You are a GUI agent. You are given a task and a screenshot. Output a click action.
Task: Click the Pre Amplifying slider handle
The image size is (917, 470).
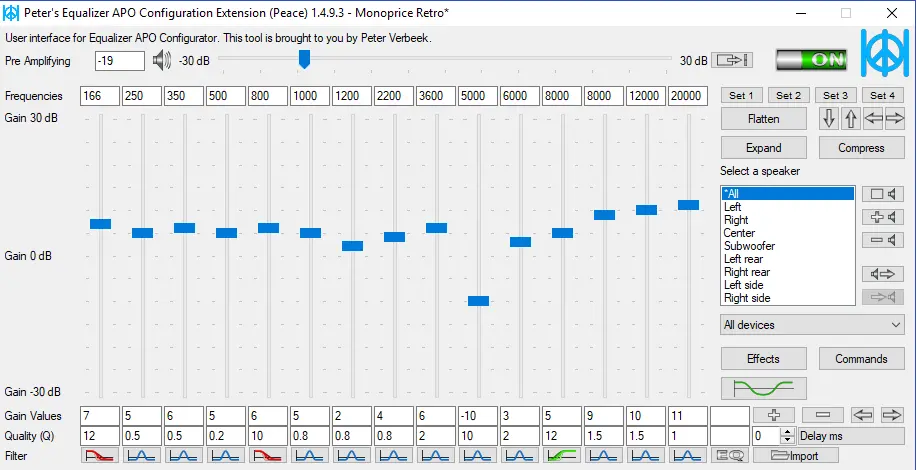304,60
